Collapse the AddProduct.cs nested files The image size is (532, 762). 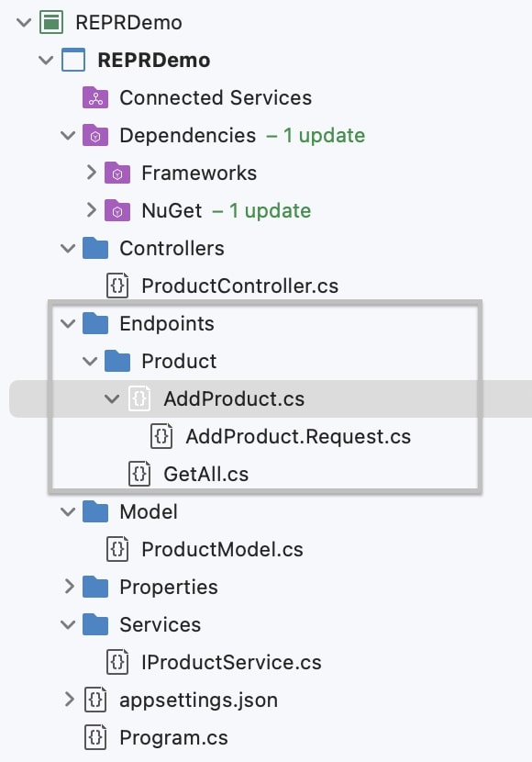[112, 399]
